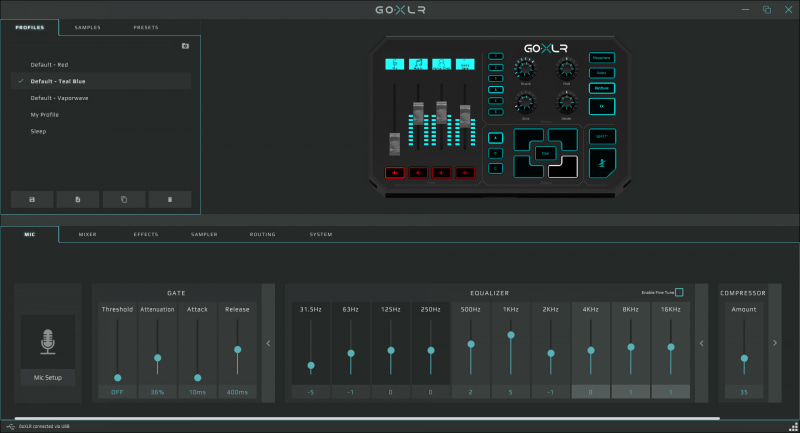Click the 31.5Hz equalizer slider handle
Viewport: 800px width, 433px height.
[311, 366]
